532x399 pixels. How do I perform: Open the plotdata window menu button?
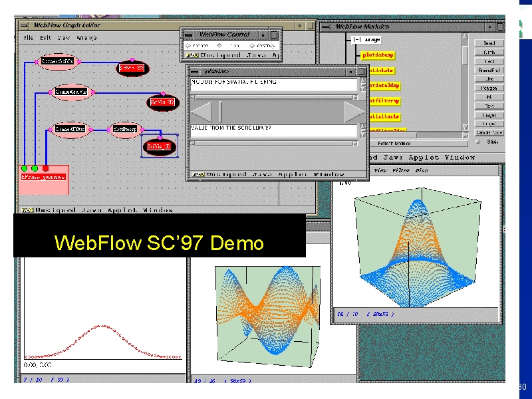195,72
